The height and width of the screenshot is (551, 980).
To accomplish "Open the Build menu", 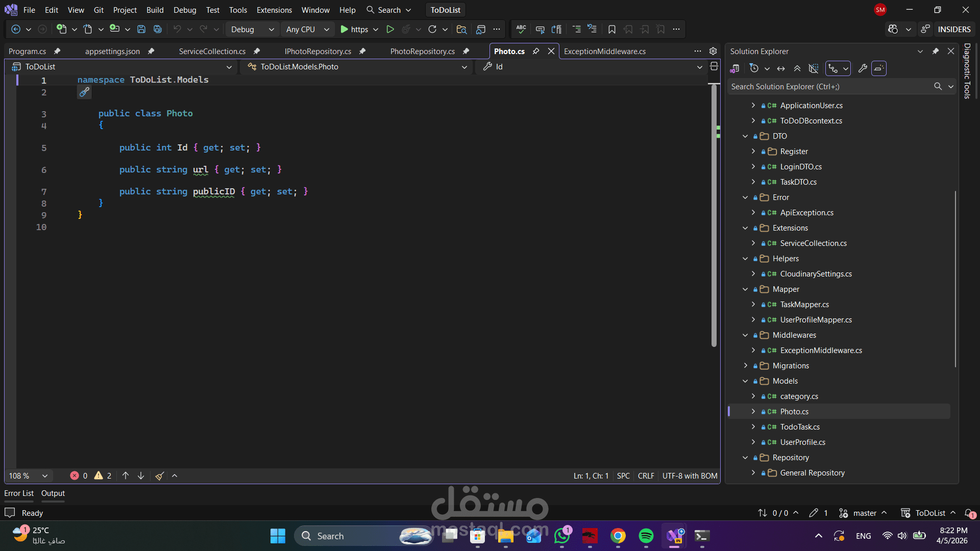I will pos(155,10).
